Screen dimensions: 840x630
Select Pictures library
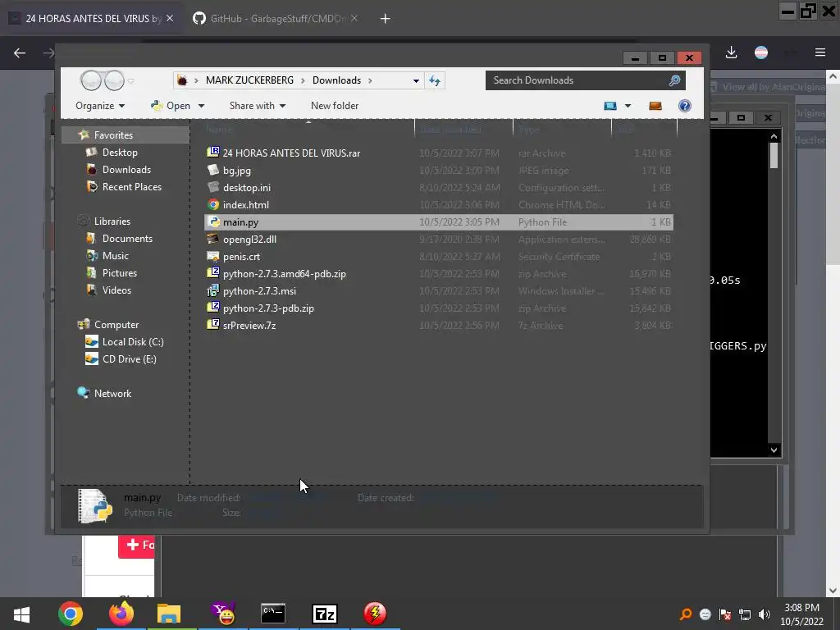coord(120,273)
